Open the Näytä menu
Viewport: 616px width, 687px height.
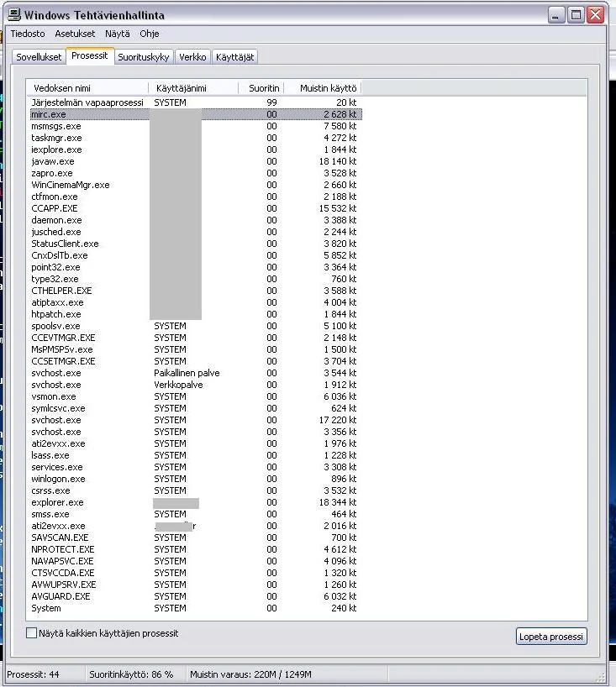coord(118,34)
